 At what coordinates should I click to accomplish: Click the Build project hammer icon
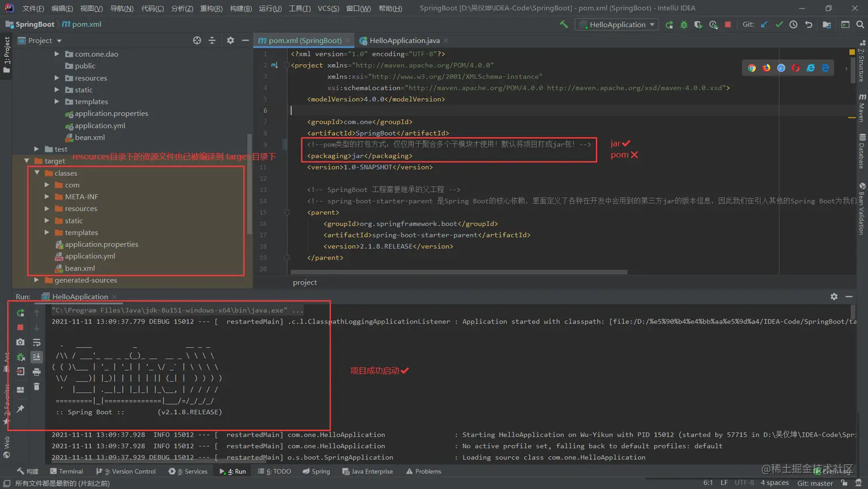click(564, 25)
